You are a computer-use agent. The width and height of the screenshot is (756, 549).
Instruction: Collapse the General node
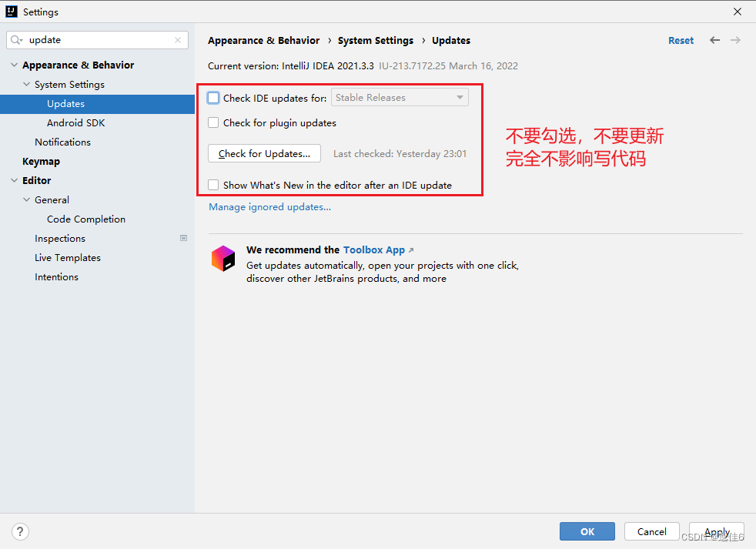pos(26,199)
